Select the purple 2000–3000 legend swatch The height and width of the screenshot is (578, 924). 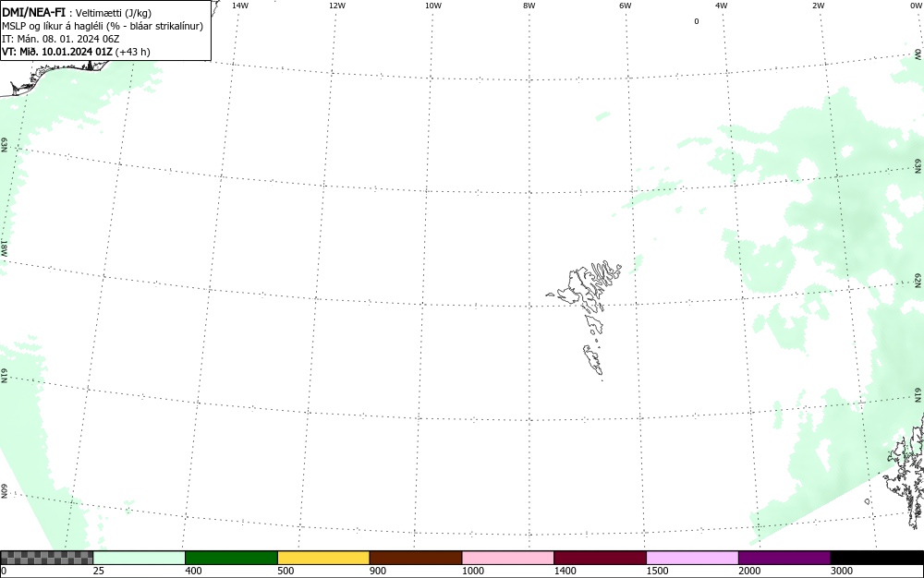coord(784,558)
